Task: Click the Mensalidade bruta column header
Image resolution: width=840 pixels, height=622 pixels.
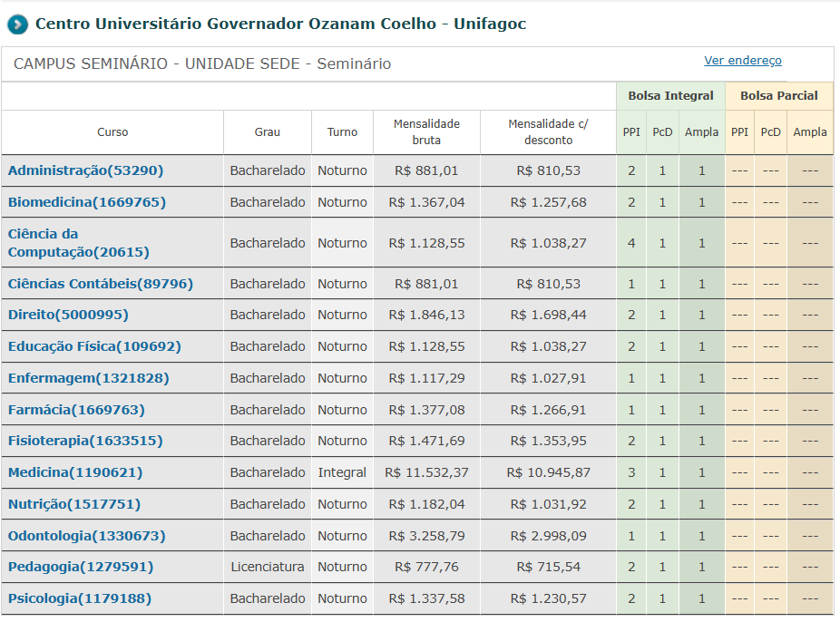Action: point(426,131)
